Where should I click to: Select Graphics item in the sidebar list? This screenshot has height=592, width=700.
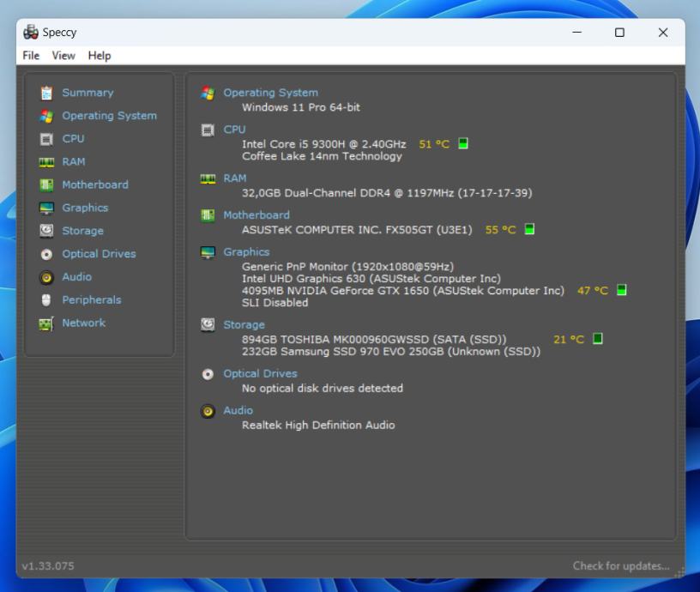[85, 208]
